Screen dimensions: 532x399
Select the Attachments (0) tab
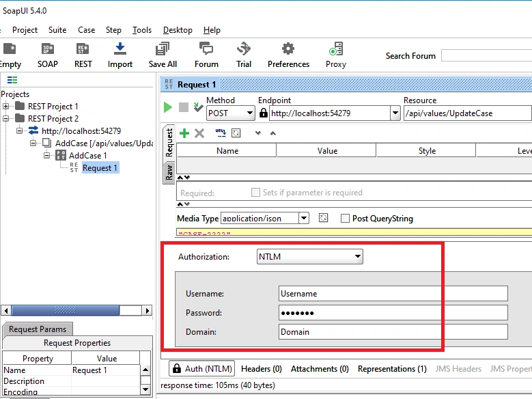coord(320,368)
